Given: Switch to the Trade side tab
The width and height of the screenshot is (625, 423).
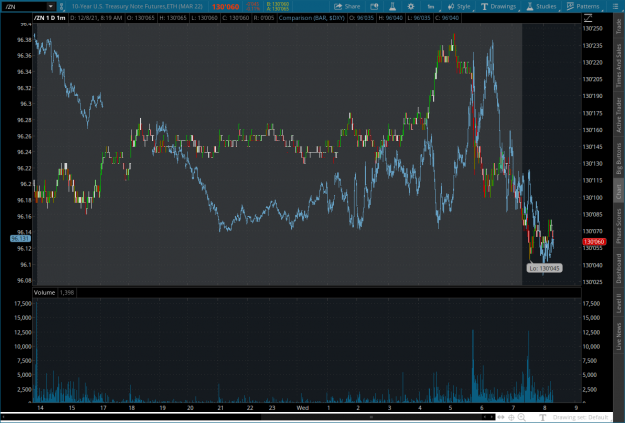Looking at the screenshot, I should click(618, 26).
